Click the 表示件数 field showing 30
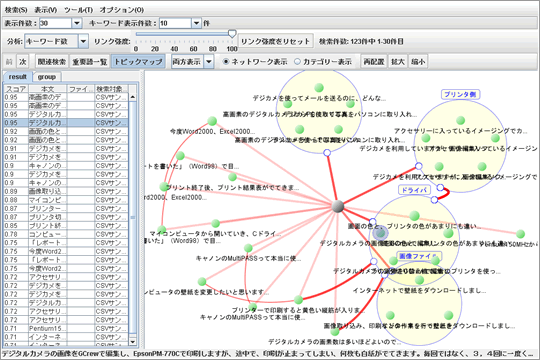Image resolution: width=540 pixels, height=360 pixels. (x=55, y=23)
